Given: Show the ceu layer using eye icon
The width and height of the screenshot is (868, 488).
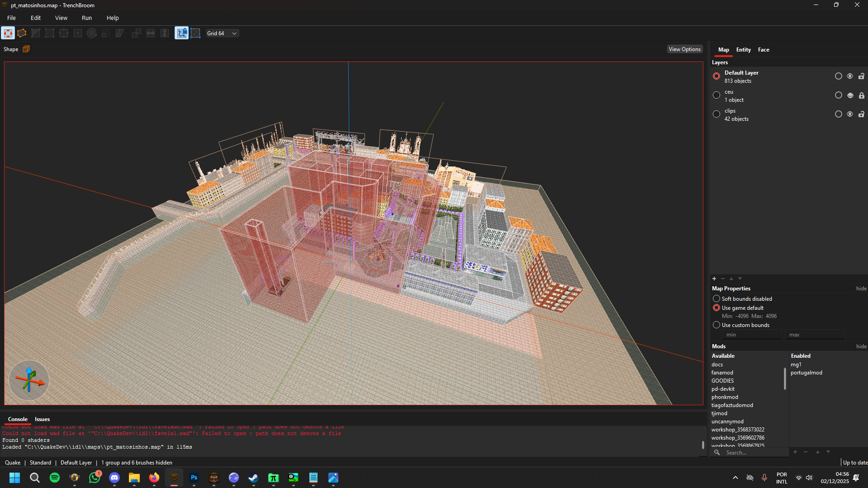Looking at the screenshot, I should 850,95.
